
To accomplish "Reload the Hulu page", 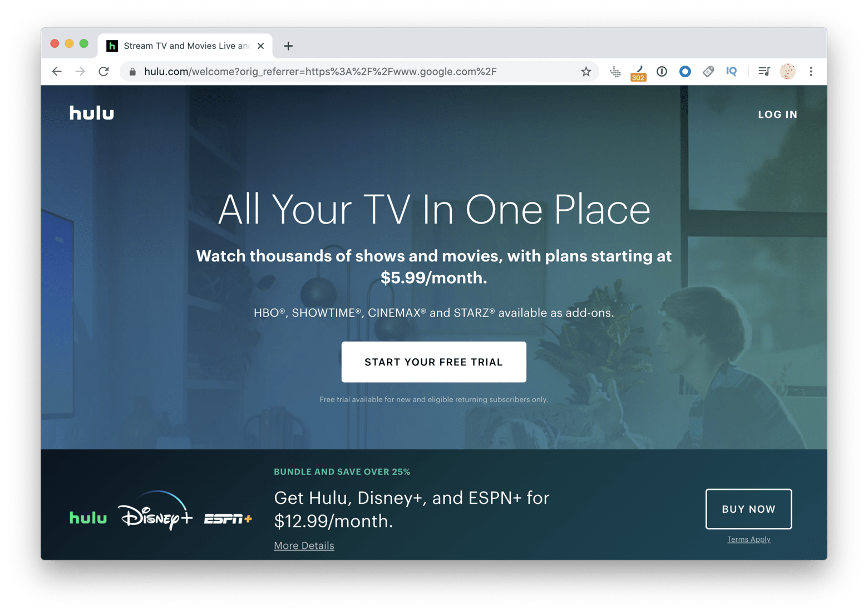I will click(103, 71).
